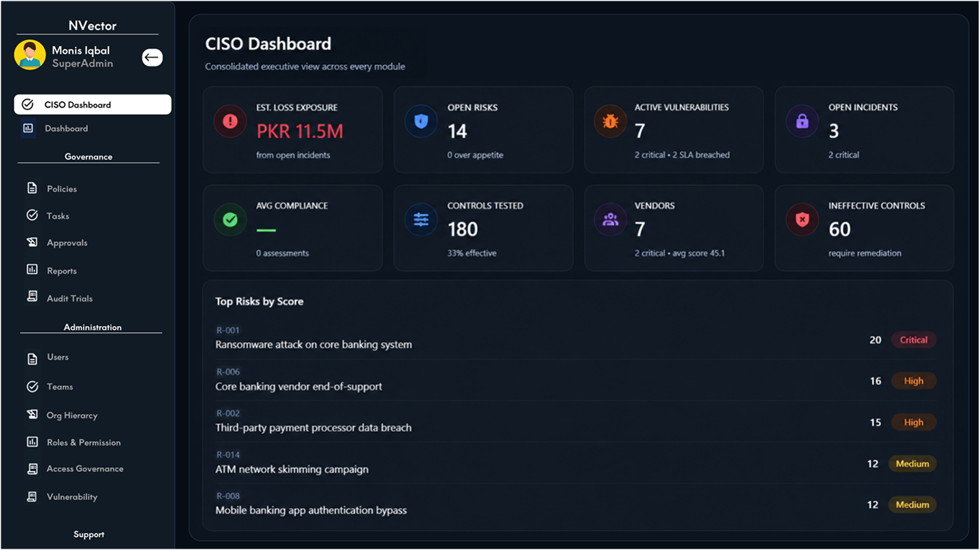The image size is (980, 550).
Task: Open risk 'Core banking vendor end-of-support'
Action: pos(298,387)
